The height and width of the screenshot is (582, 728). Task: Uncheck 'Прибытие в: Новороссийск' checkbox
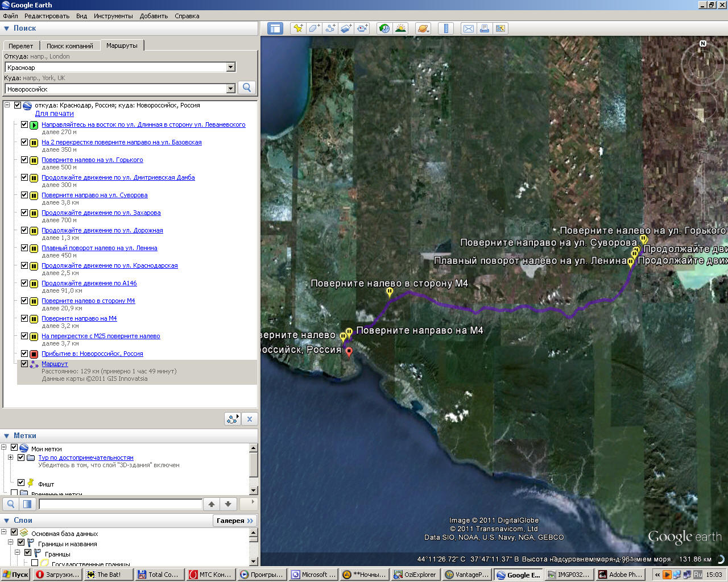(x=24, y=354)
